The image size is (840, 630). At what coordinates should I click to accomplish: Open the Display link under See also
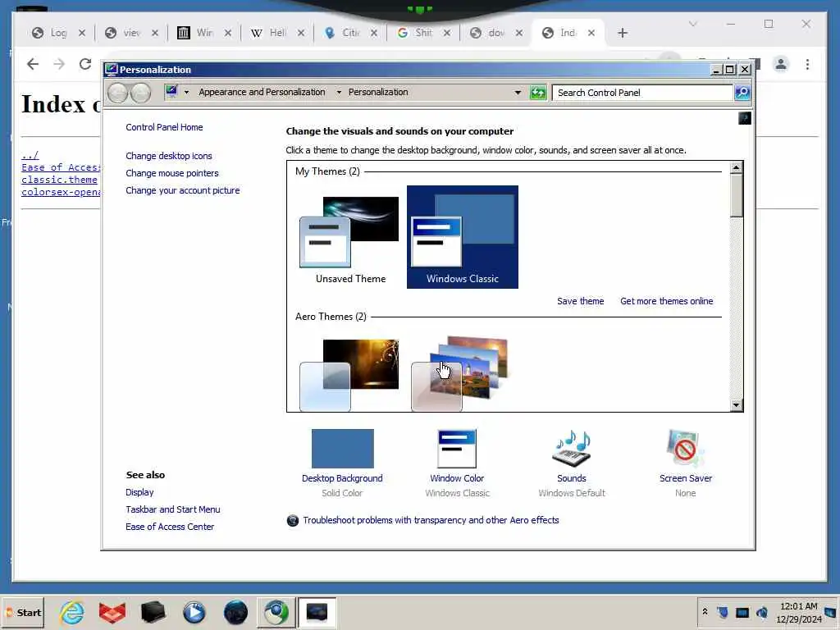139,492
